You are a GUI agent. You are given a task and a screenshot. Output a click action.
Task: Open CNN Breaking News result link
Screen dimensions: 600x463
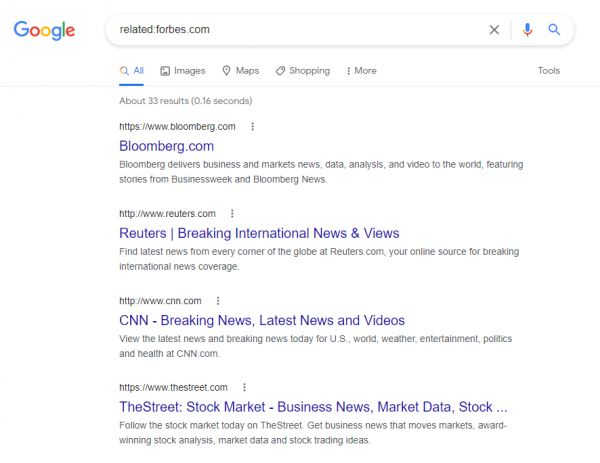262,320
